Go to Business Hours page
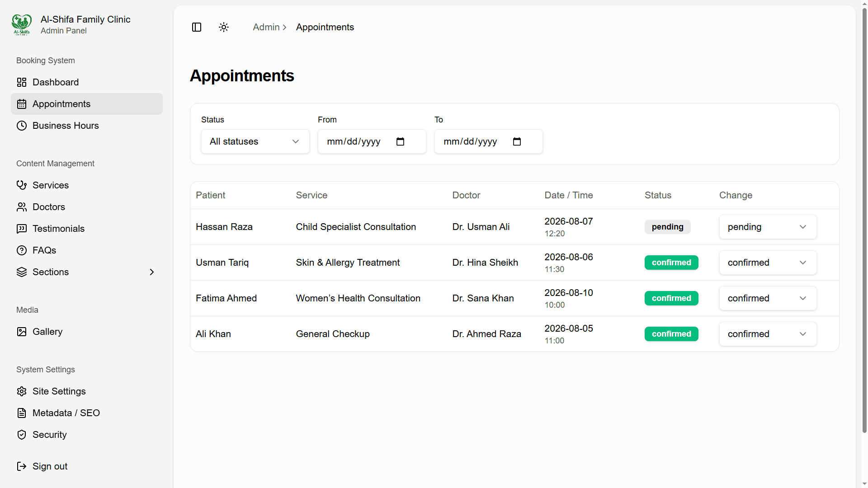The height and width of the screenshot is (488, 868). click(87, 126)
